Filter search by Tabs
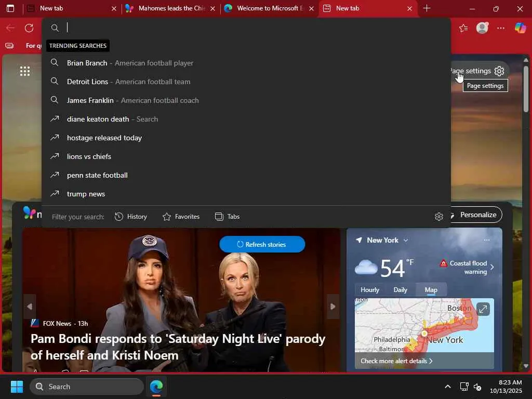 point(228,217)
